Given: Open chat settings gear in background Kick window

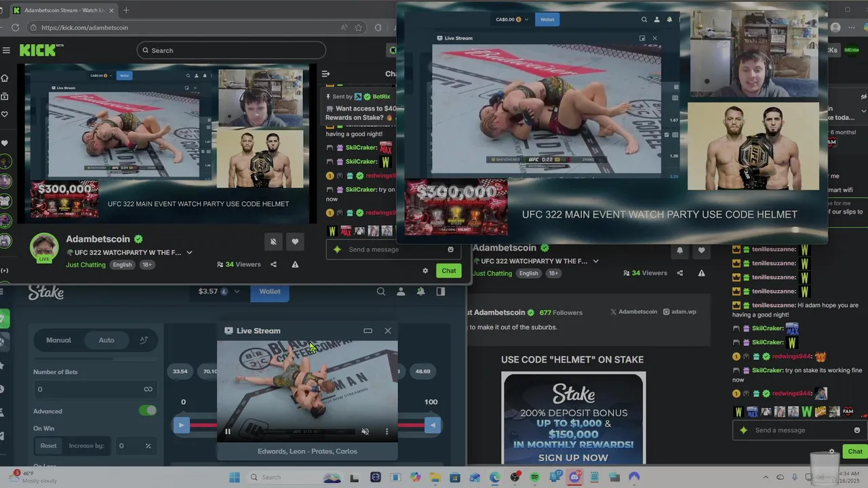Looking at the screenshot, I should pyautogui.click(x=832, y=451).
